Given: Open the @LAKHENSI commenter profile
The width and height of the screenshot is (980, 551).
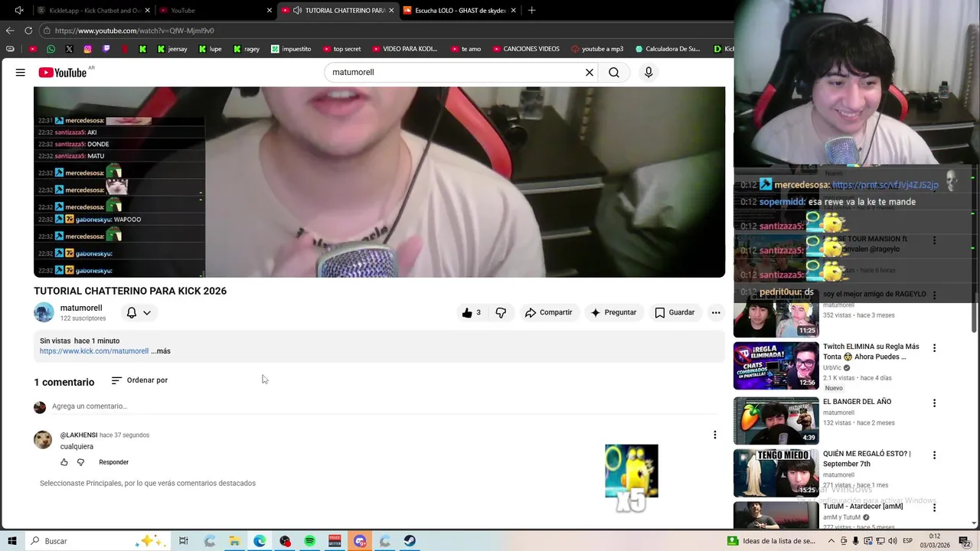Looking at the screenshot, I should (x=79, y=435).
